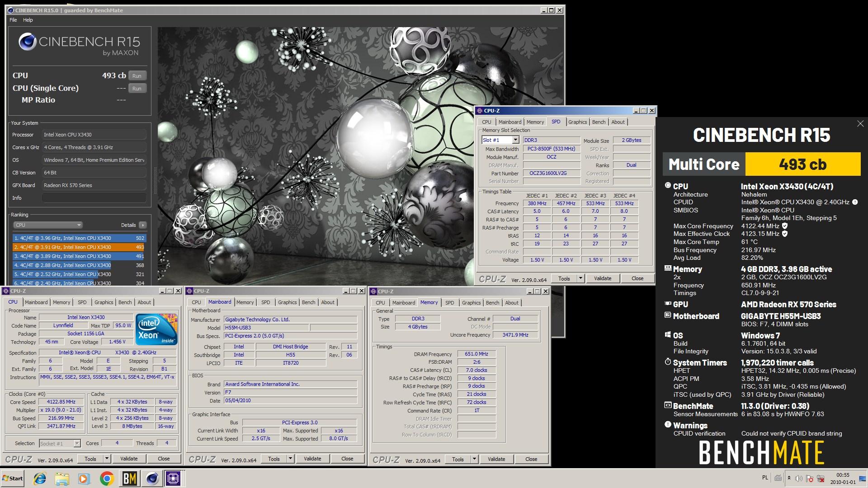Show hidden tray icons with the chevron

point(789,478)
